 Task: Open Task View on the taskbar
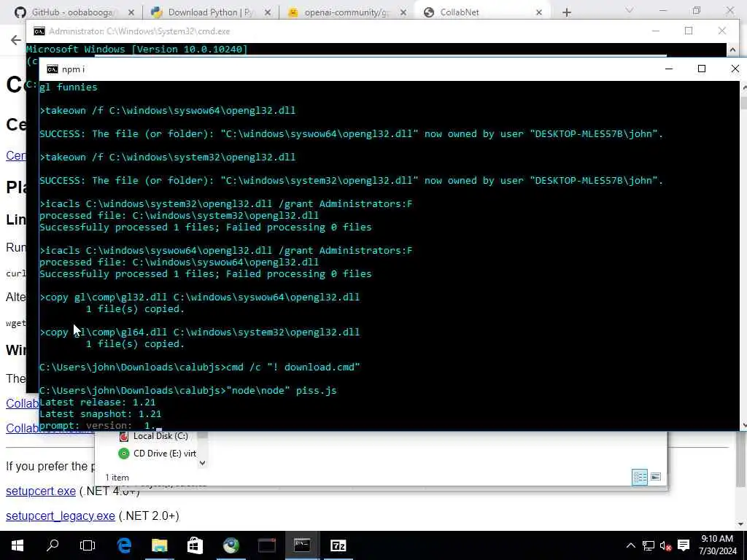coord(88,545)
